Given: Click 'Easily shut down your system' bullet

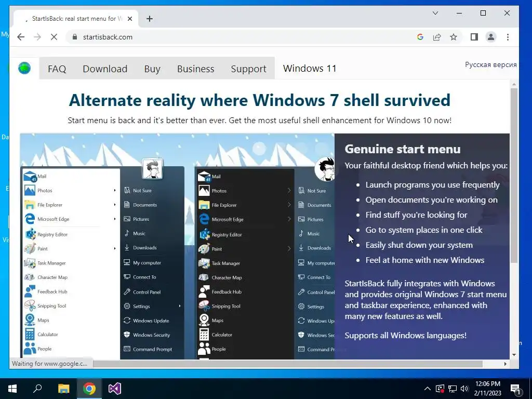Looking at the screenshot, I should pos(419,245).
